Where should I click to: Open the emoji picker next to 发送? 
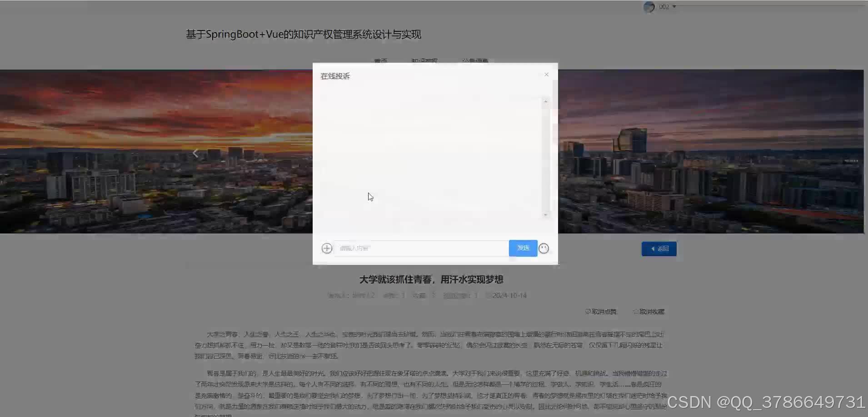(544, 248)
